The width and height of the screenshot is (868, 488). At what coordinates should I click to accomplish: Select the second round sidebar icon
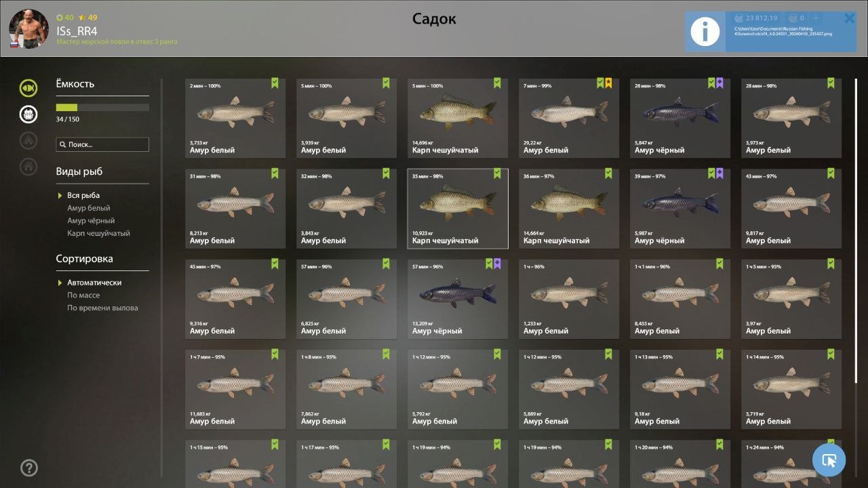28,114
